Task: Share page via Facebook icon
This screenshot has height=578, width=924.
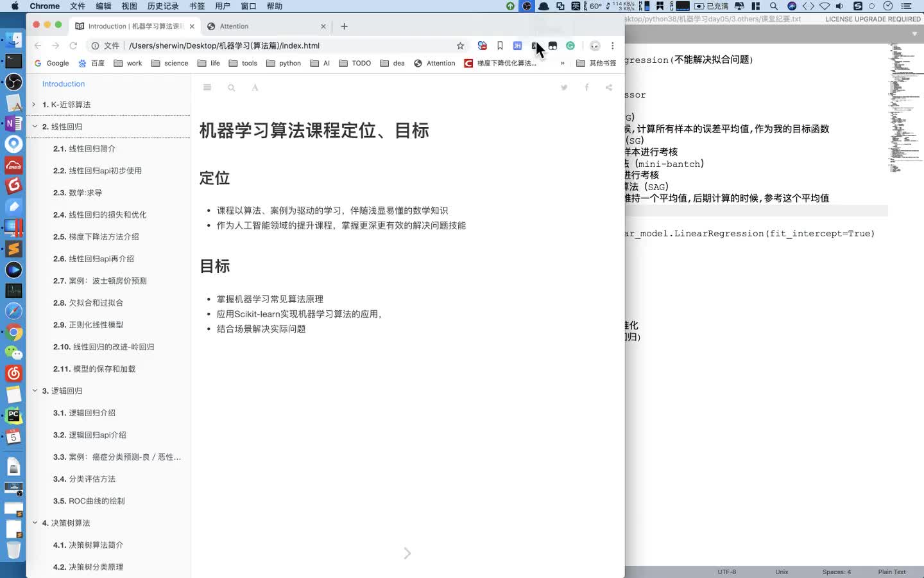Action: coord(586,87)
